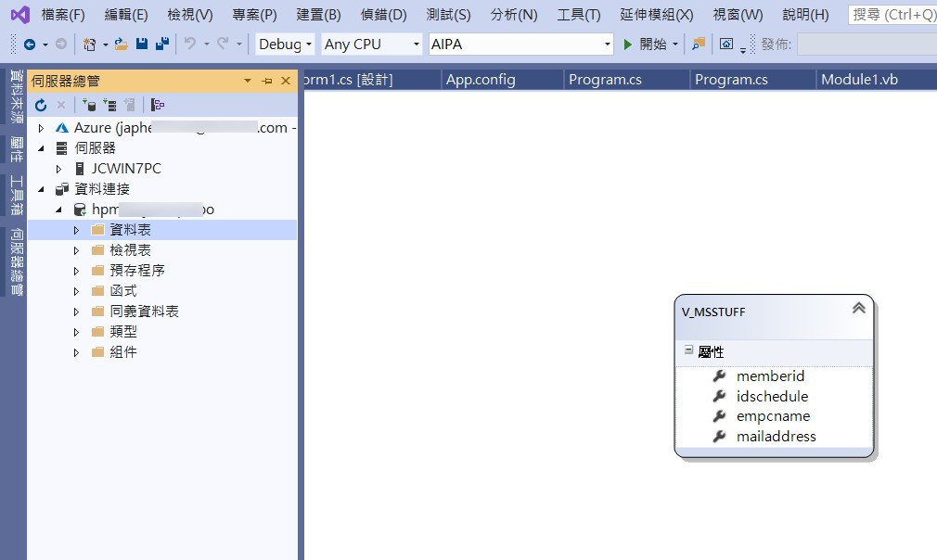937x560 pixels.
Task: Expand the 資料表 folder
Action: [x=76, y=230]
